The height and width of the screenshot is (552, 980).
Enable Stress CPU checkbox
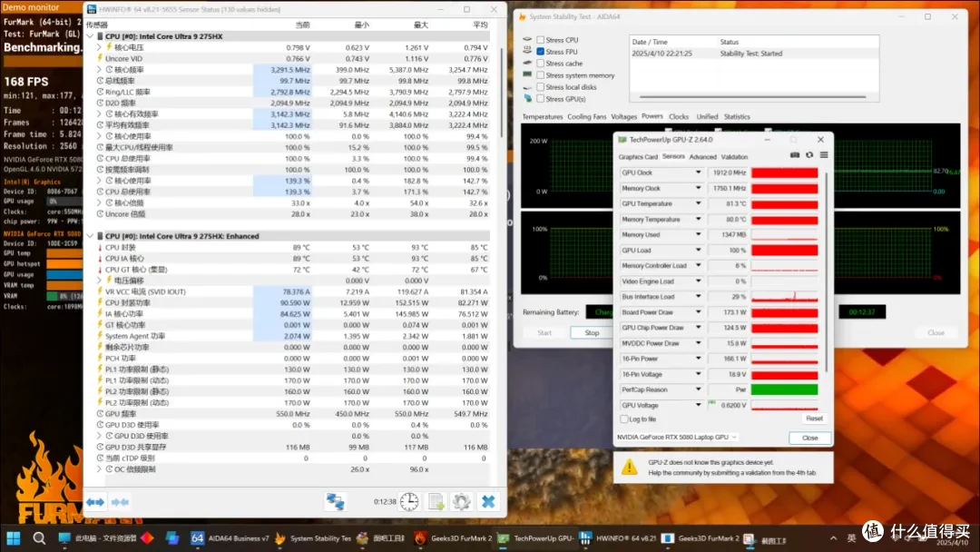tap(541, 40)
